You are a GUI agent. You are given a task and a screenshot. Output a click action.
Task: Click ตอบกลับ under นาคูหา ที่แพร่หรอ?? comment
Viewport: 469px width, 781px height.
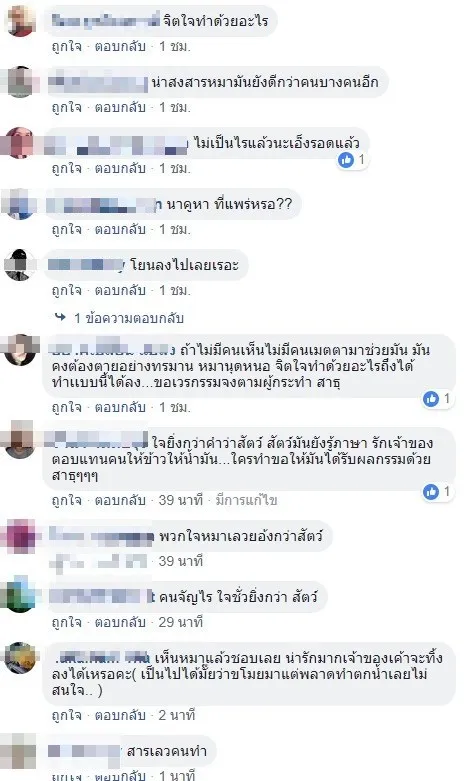120,230
